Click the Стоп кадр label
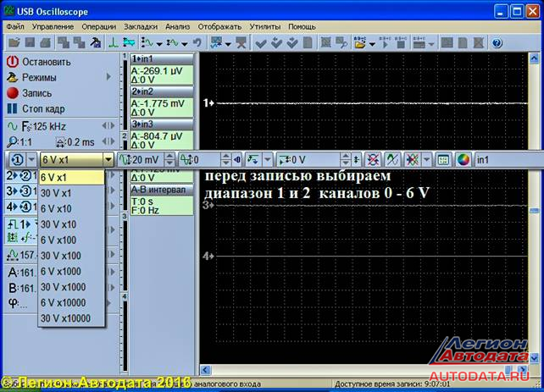Viewport: 544px width, 392px height. click(x=43, y=109)
